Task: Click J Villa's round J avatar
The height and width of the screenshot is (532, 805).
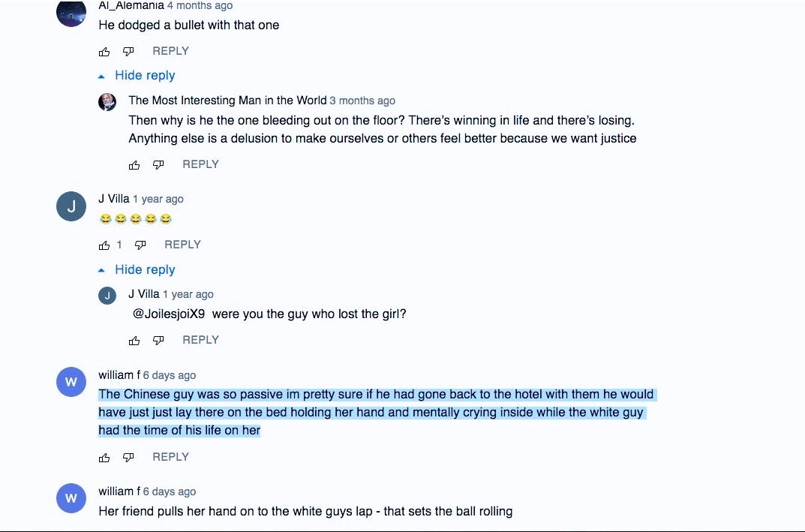Action: (71, 206)
